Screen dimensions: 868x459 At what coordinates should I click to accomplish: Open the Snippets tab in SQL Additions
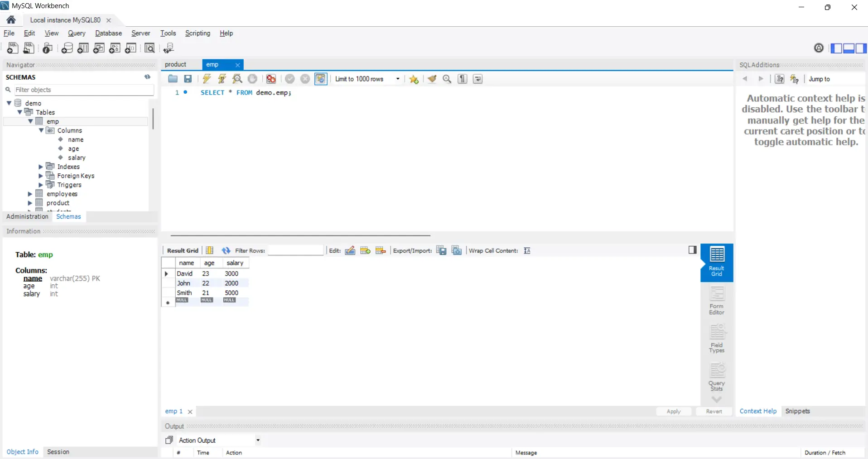pyautogui.click(x=797, y=411)
